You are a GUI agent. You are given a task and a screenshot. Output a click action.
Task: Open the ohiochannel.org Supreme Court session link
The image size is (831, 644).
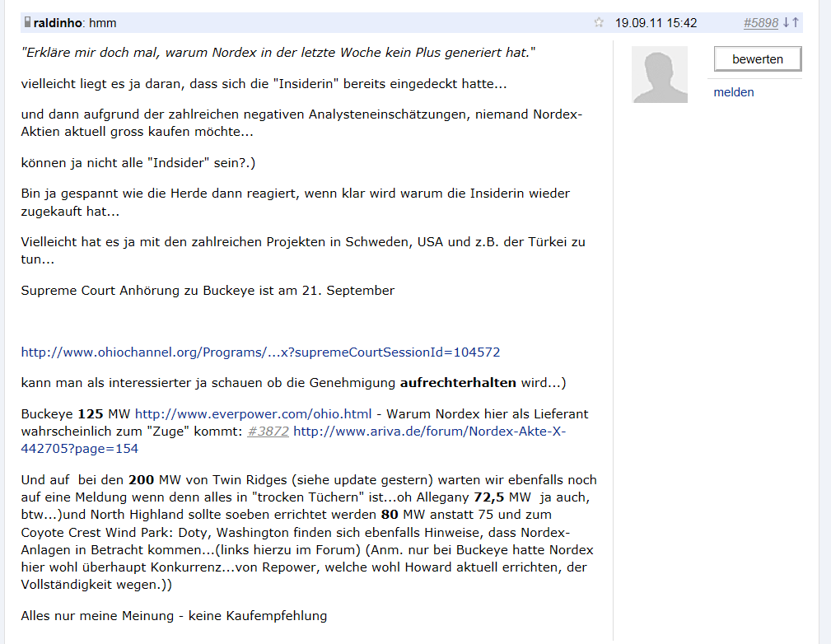[260, 352]
